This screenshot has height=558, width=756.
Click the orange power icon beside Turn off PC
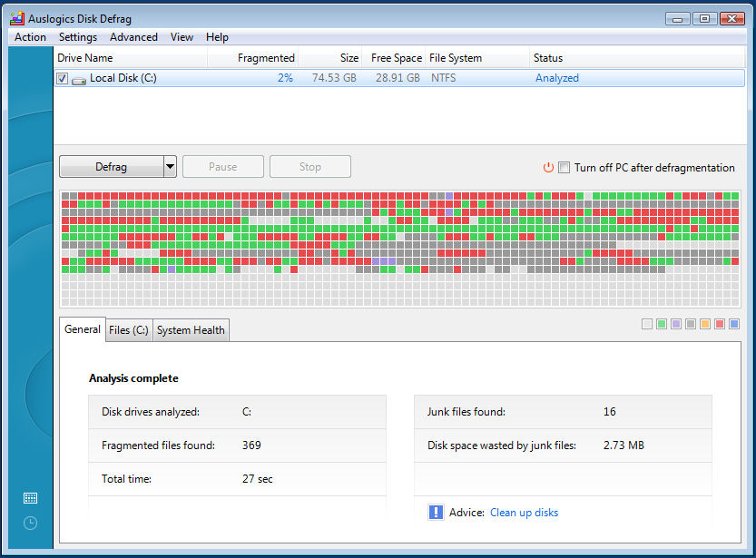pos(548,168)
